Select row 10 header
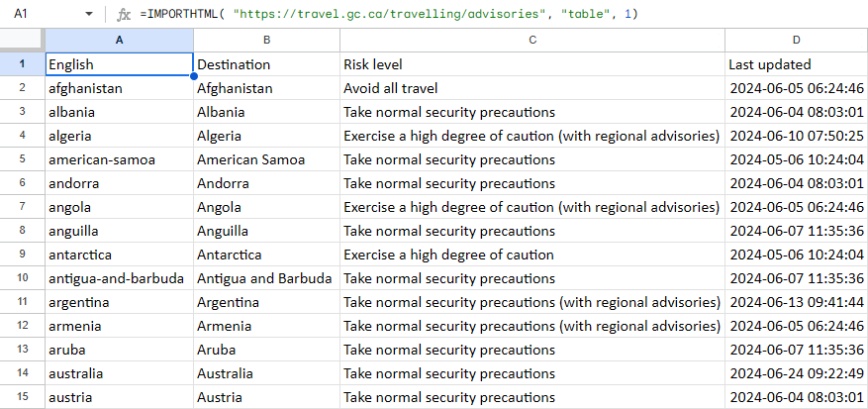 point(22,278)
